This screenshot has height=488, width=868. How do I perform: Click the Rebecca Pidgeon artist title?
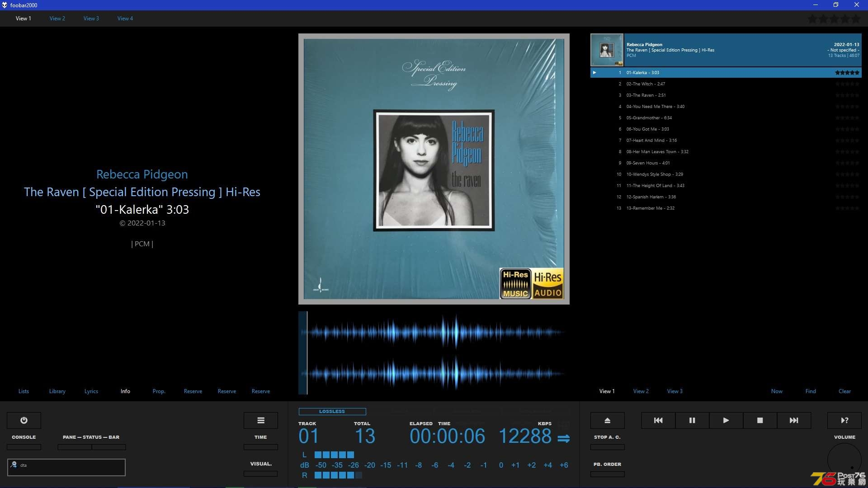pyautogui.click(x=142, y=174)
